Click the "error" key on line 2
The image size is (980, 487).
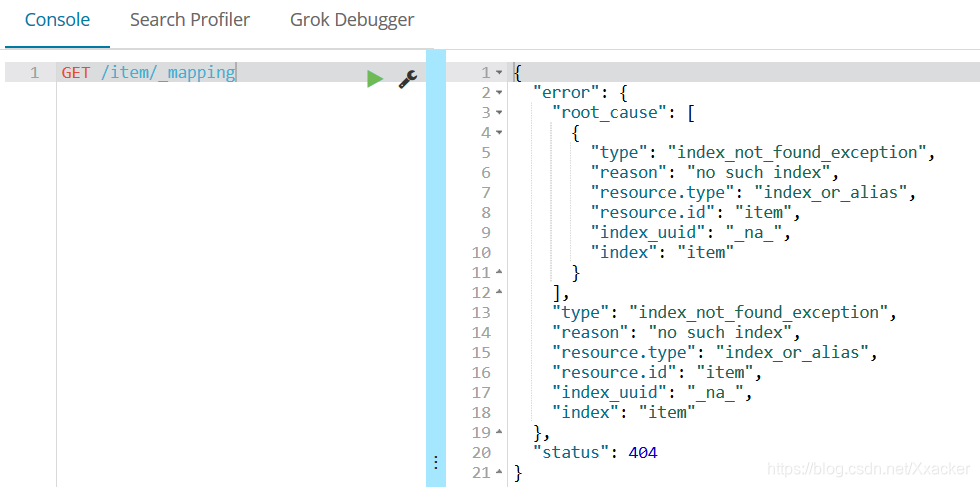click(566, 93)
